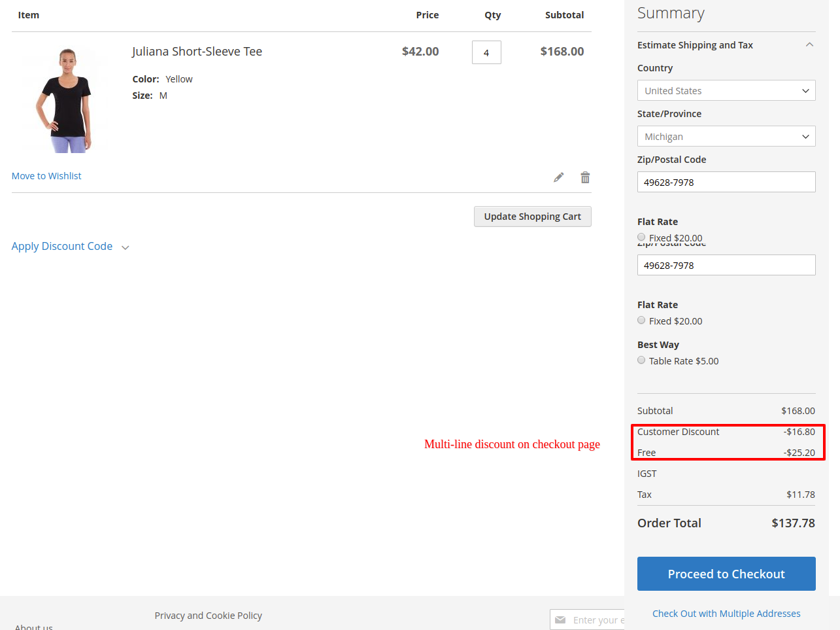The height and width of the screenshot is (630, 840).
Task: Click the first Zip/Postal Code input field
Action: pos(726,183)
